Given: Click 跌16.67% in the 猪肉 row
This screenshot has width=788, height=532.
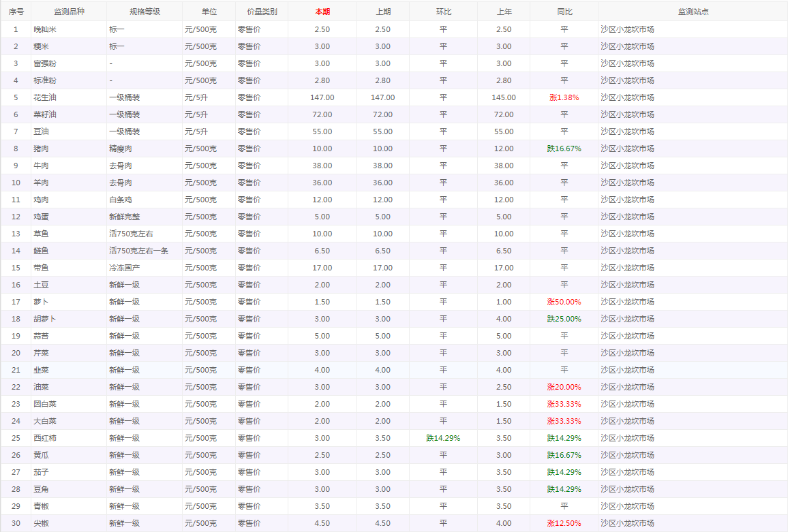Looking at the screenshot, I should (x=564, y=149).
